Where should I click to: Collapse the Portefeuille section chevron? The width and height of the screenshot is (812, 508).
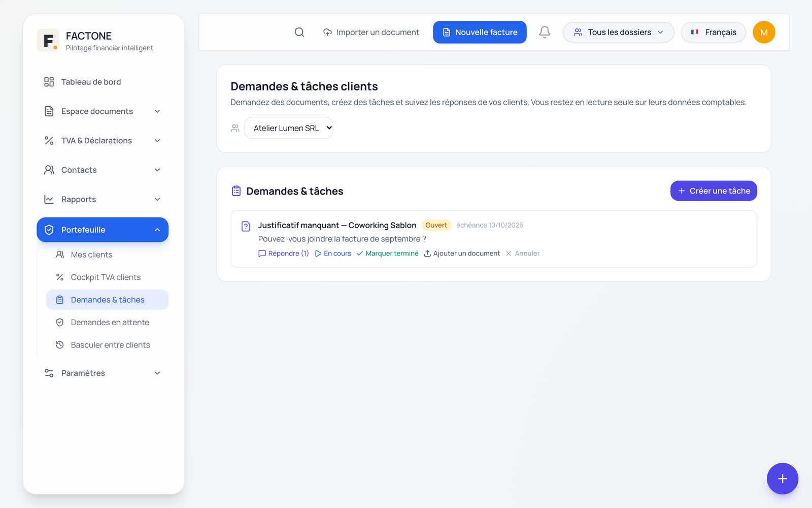point(157,230)
